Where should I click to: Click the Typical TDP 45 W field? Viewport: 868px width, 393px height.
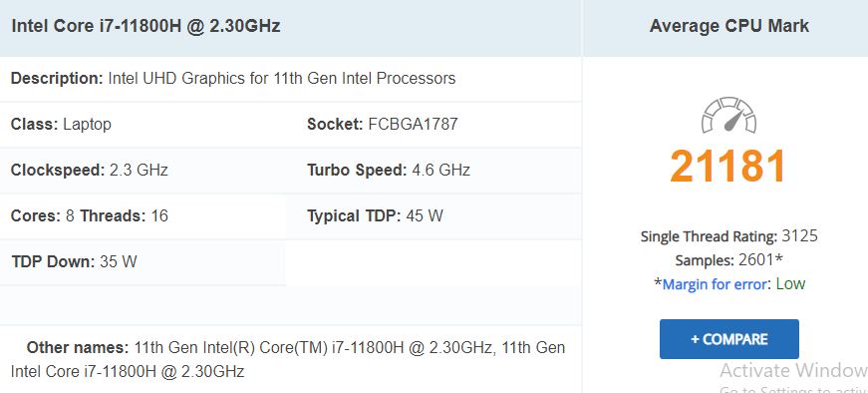coord(375,215)
